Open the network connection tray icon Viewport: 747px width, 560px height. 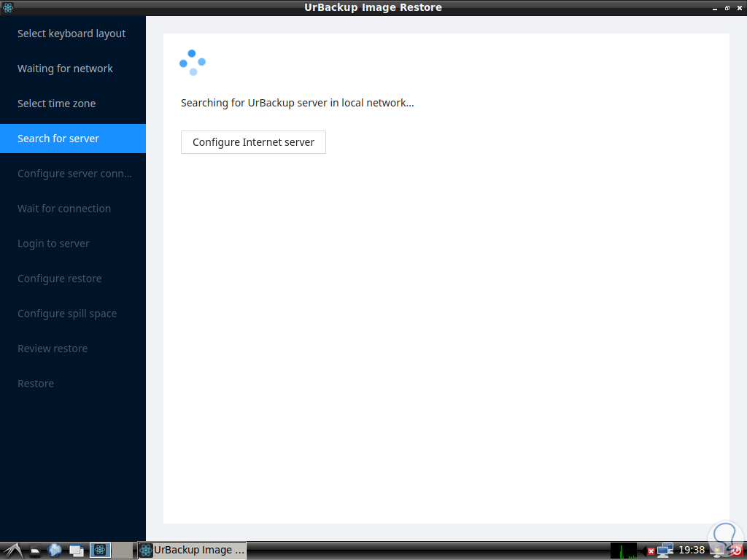click(x=665, y=551)
